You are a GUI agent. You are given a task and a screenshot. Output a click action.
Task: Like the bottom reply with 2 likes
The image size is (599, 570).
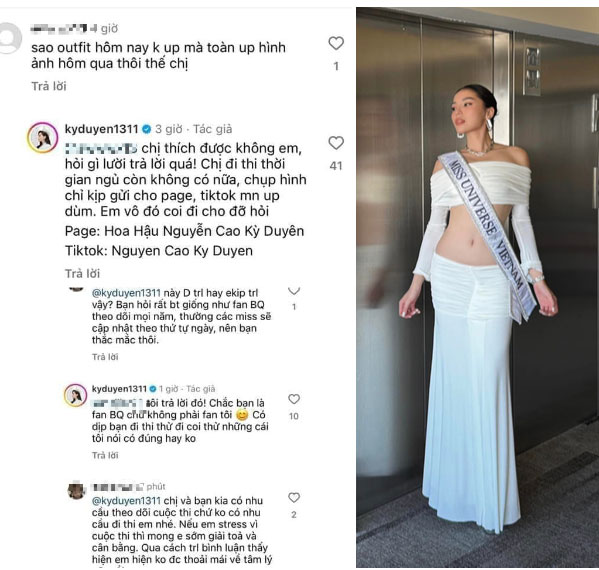(x=294, y=497)
